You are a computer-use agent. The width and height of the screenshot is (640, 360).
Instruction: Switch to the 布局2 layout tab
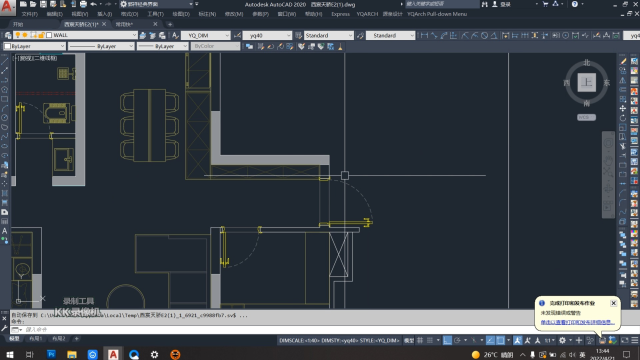[x=59, y=339]
